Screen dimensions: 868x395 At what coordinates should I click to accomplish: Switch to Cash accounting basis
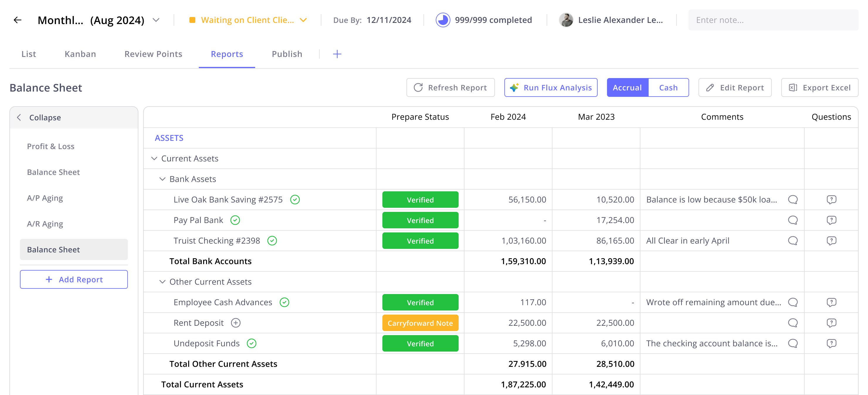(x=668, y=88)
